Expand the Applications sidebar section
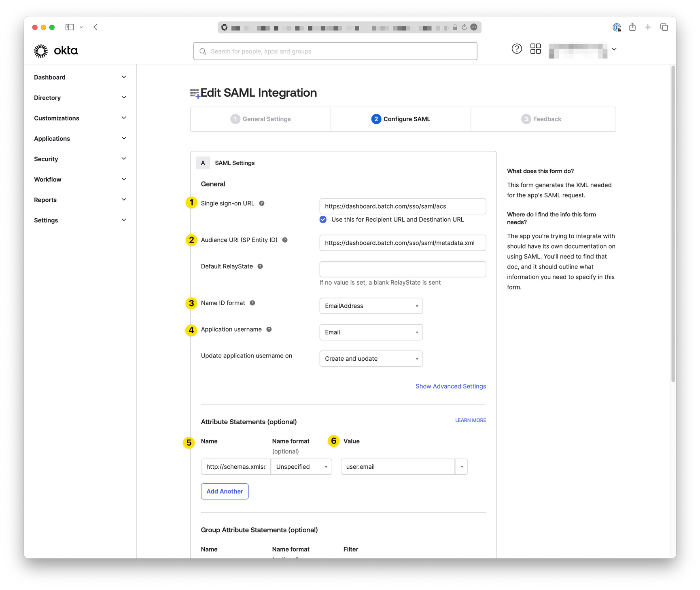Viewport: 700px width, 590px height. click(80, 138)
